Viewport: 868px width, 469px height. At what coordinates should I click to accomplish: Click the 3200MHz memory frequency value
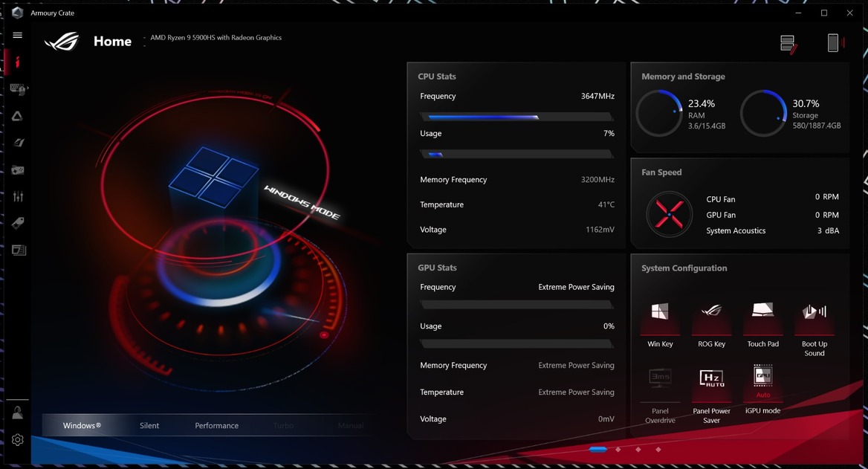pyautogui.click(x=597, y=179)
